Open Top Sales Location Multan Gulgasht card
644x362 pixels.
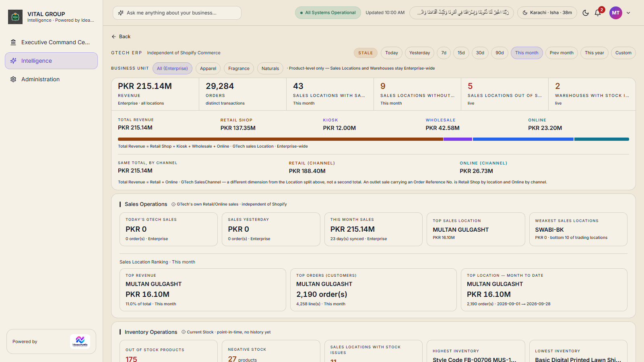pyautogui.click(x=476, y=229)
